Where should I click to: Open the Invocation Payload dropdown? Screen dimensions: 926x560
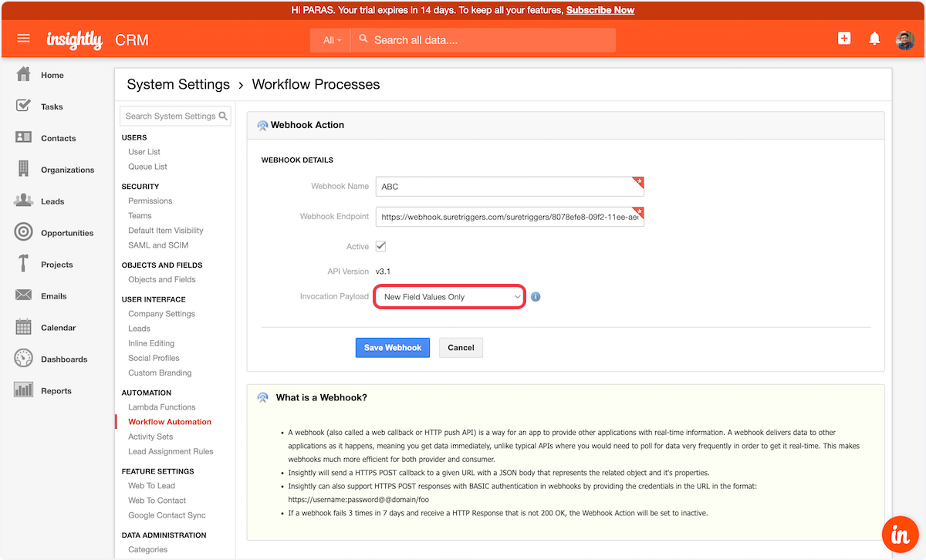point(450,297)
